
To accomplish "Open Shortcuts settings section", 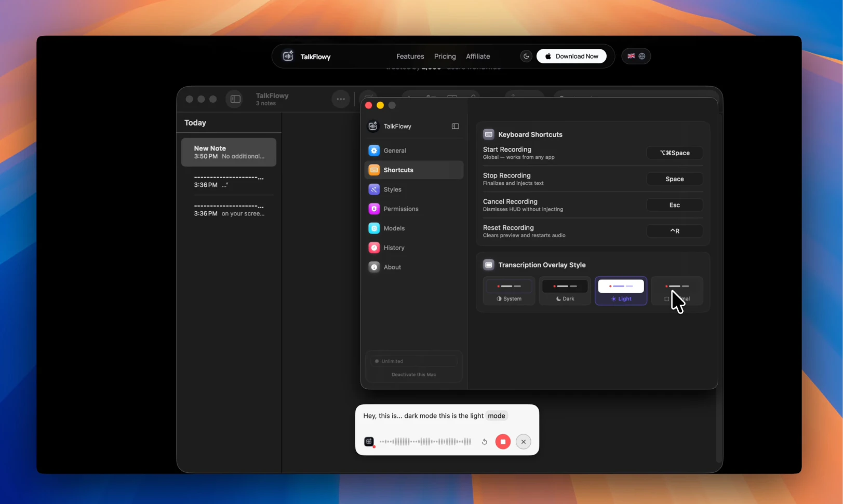I will tap(414, 170).
